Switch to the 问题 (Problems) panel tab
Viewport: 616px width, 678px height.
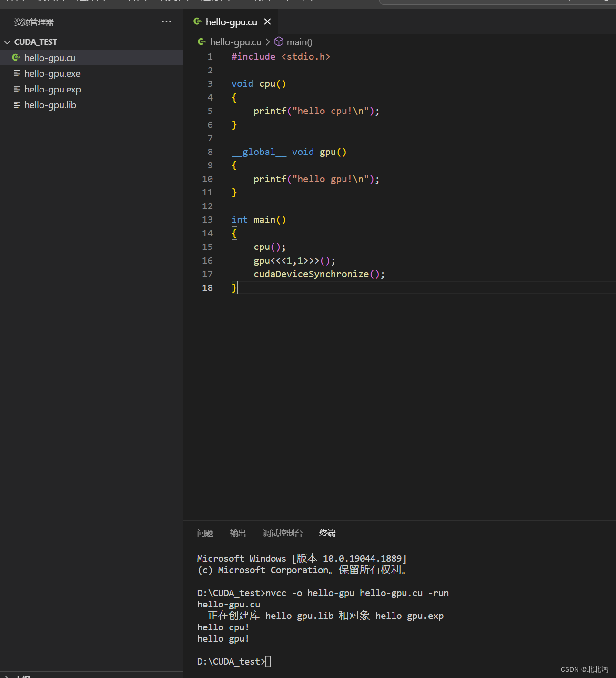pos(205,533)
